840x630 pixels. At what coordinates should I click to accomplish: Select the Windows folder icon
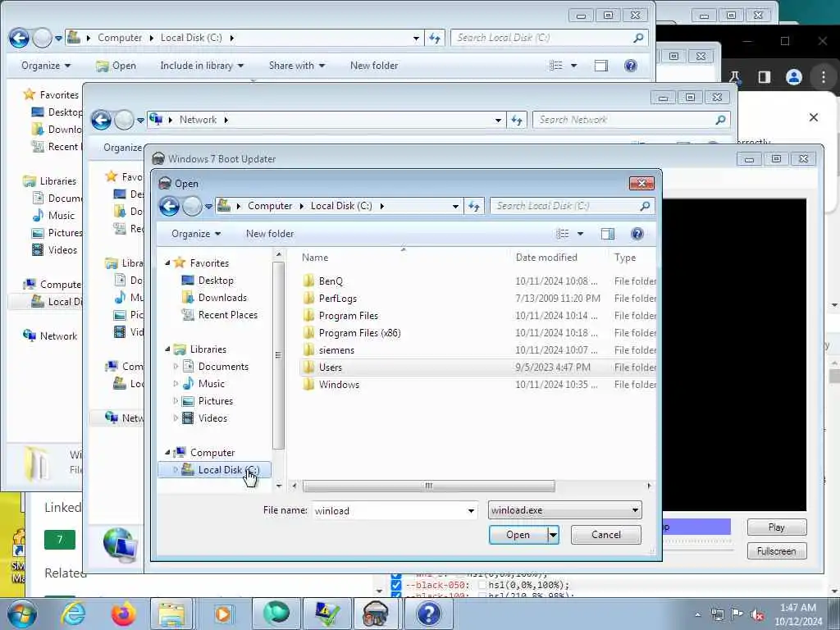pyautogui.click(x=308, y=385)
